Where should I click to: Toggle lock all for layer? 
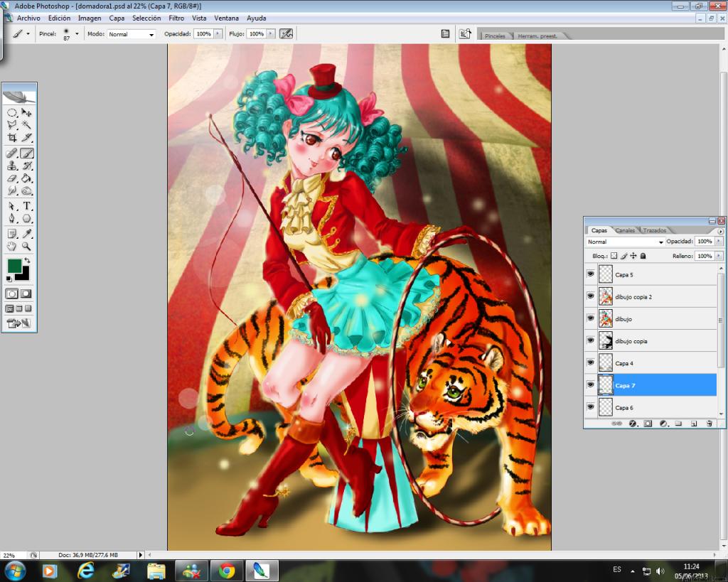coord(643,256)
